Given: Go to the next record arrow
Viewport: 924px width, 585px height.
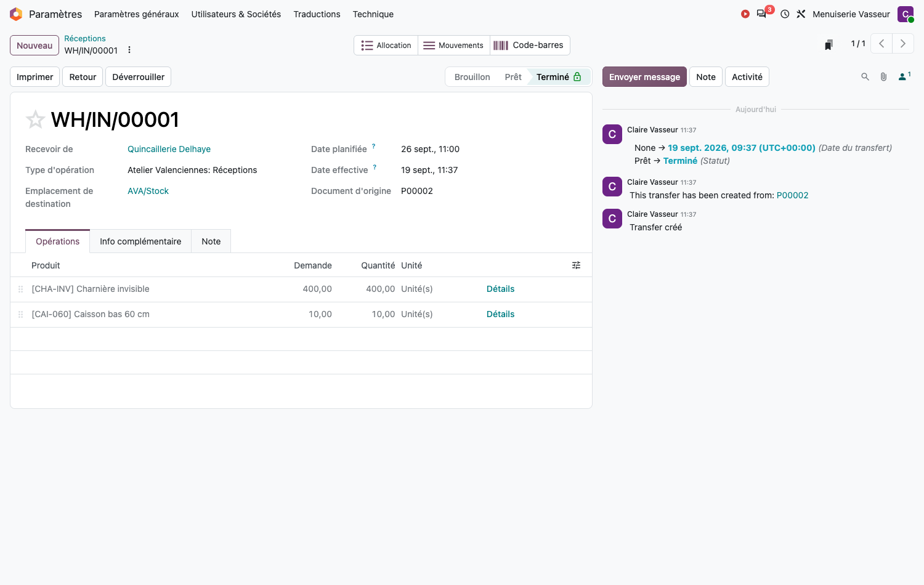Looking at the screenshot, I should tap(903, 44).
